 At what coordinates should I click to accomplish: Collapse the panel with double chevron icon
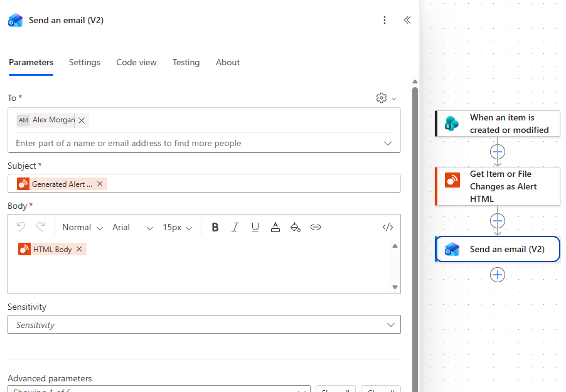point(407,20)
